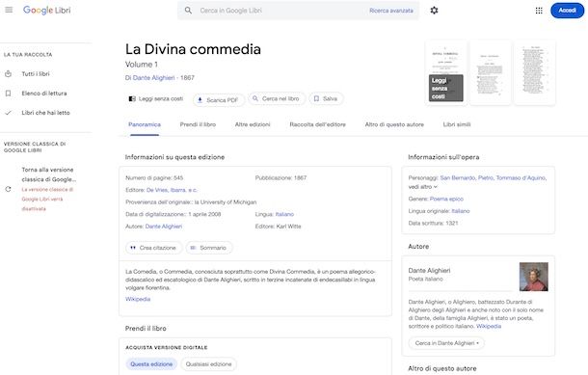Image resolution: width=588 pixels, height=375 pixels.
Task: Open third book page thumbnail
Action: pyautogui.click(x=535, y=72)
